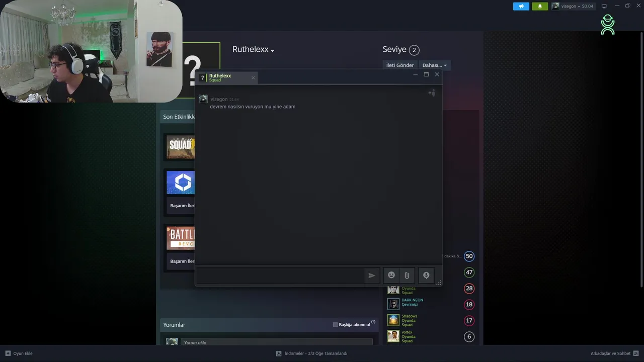Click the friends list icon at bottom right
This screenshot has width=644, height=362.
pyautogui.click(x=636, y=353)
